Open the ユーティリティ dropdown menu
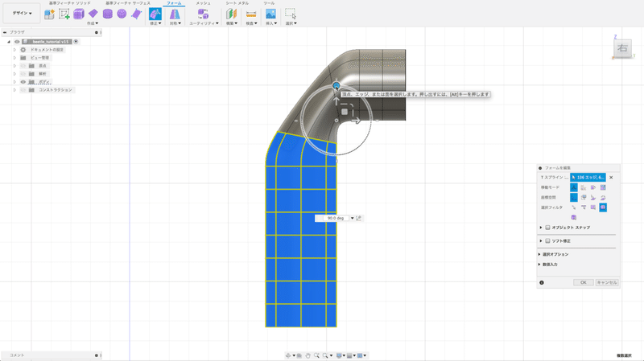 [x=204, y=23]
